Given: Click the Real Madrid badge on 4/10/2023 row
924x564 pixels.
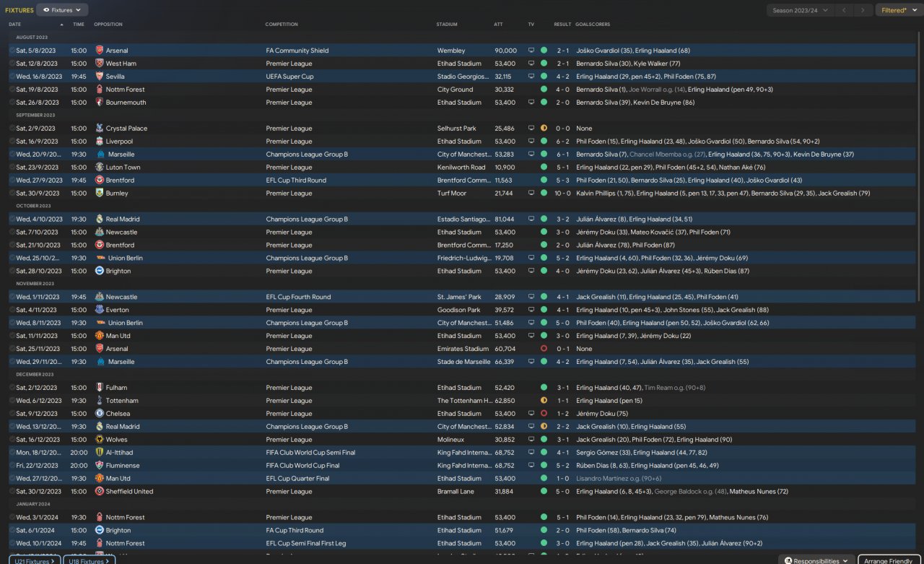Looking at the screenshot, I should click(100, 220).
